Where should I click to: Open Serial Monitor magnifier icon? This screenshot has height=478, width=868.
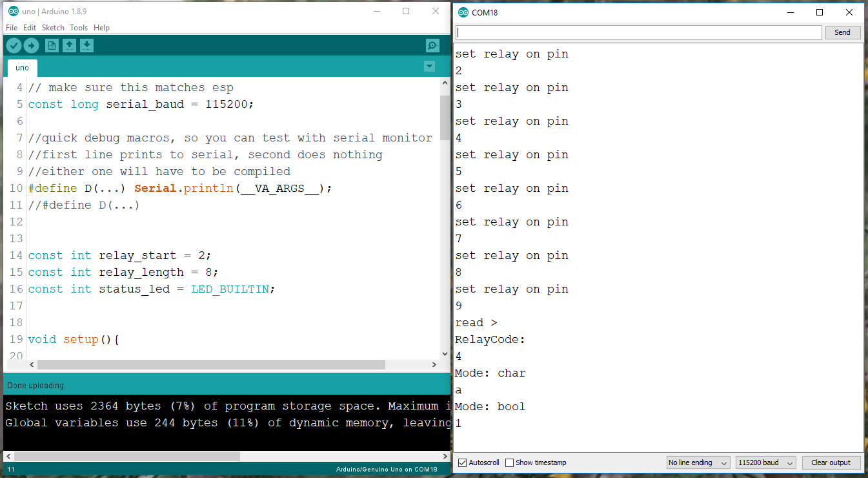click(432, 45)
